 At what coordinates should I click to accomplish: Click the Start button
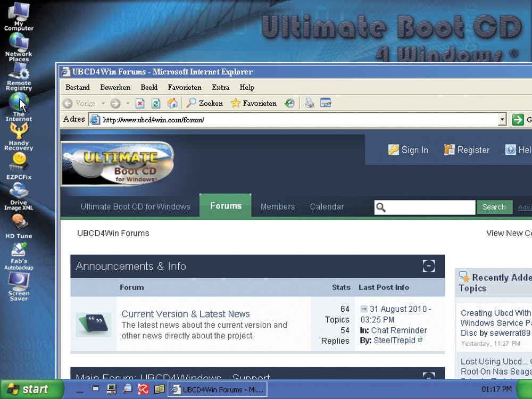click(31, 389)
